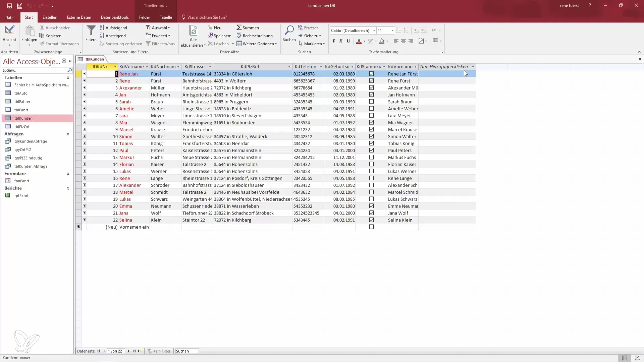
Task: Open Gehe zu menu button
Action: point(310,36)
